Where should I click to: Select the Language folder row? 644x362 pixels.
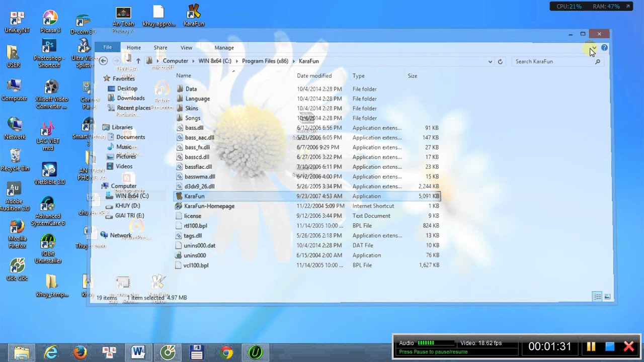[307, 99]
